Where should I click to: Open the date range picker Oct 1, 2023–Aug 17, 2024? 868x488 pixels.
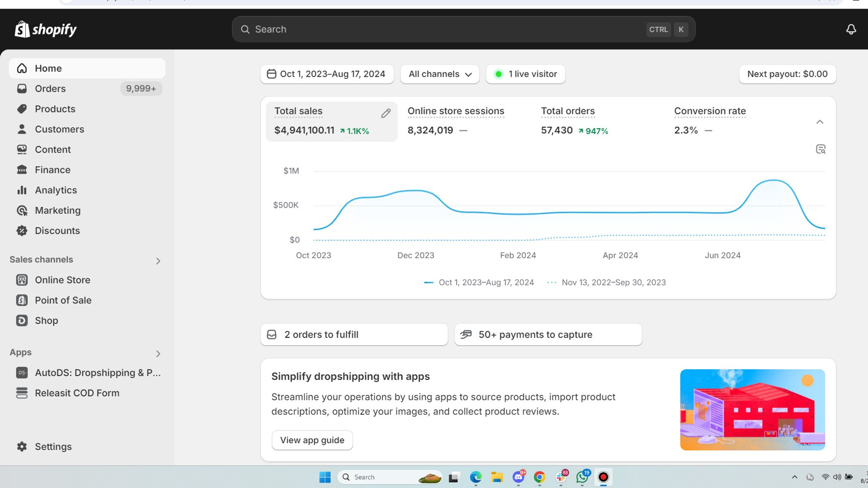tap(327, 74)
